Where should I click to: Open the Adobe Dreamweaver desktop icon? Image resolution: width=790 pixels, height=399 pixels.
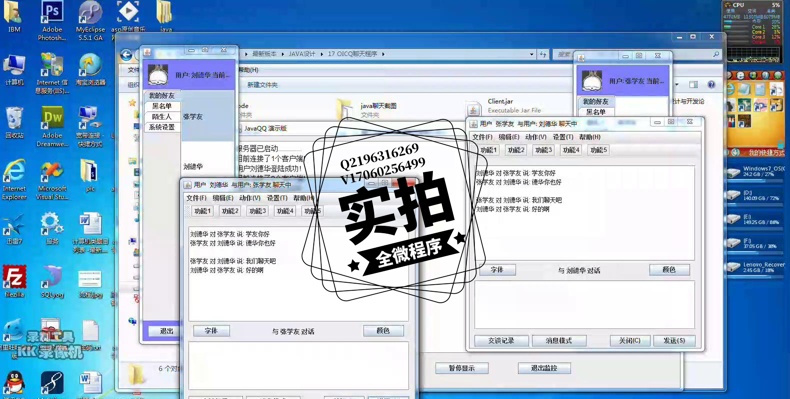coord(52,126)
